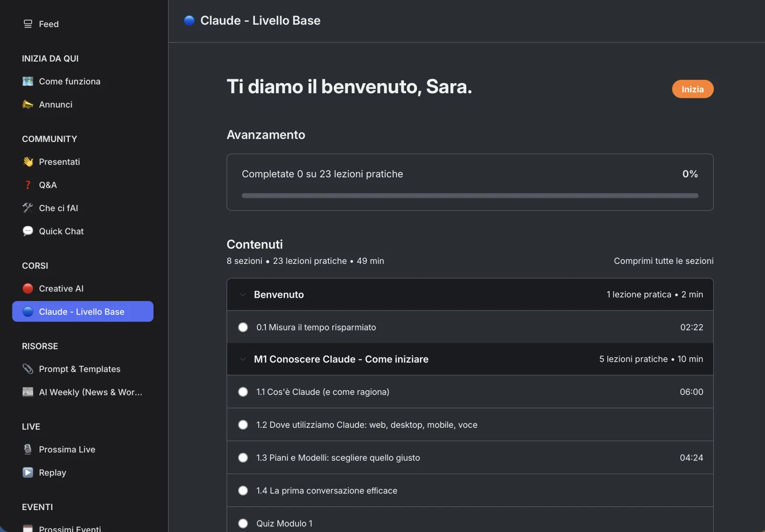
Task: Click the megaphone icon beside Annunci
Action: coord(28,104)
